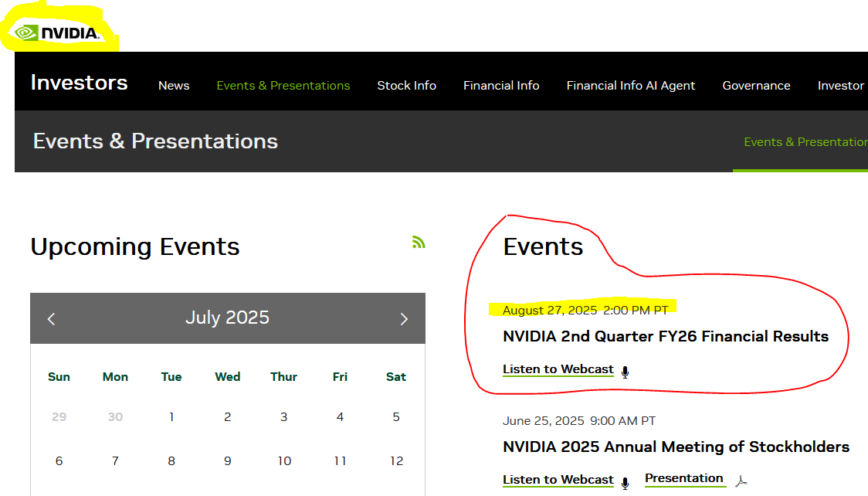Select Governance from the navigation bar
Image resolution: width=868 pixels, height=496 pixels.
coord(756,85)
